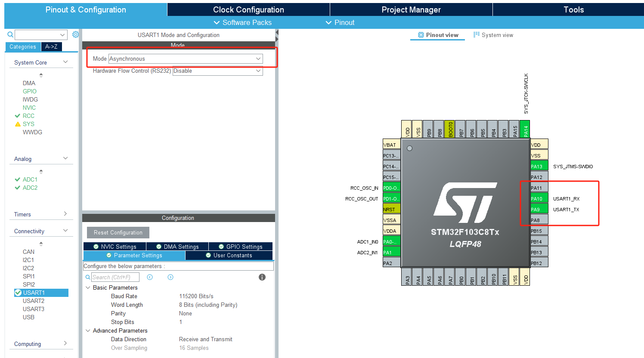Open the Mode dropdown set to Asynchronous

coord(186,59)
